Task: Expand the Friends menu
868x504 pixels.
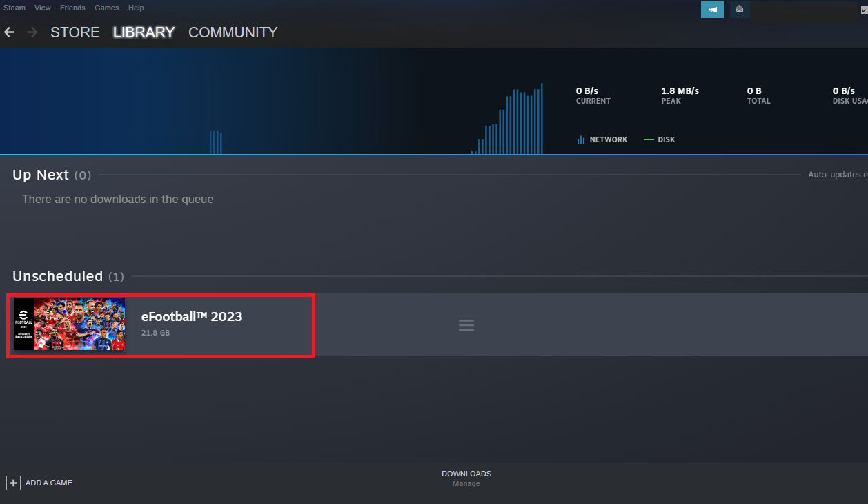Action: tap(72, 8)
